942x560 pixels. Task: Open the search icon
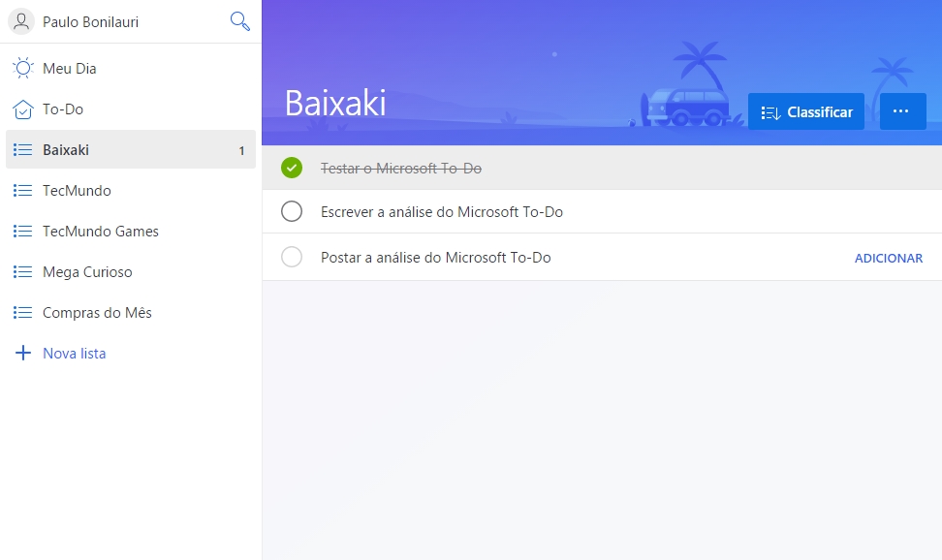tap(239, 20)
